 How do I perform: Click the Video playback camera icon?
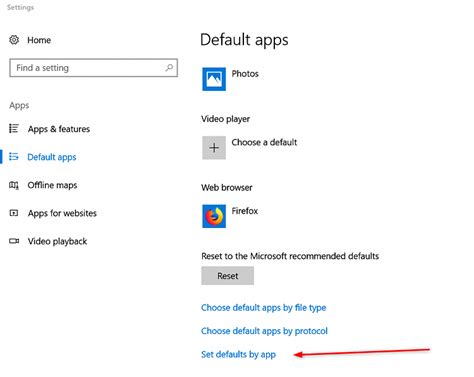click(14, 241)
